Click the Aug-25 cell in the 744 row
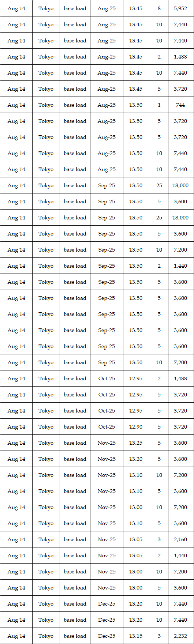Screen dimensions: 194x644 pyautogui.click(x=107, y=105)
